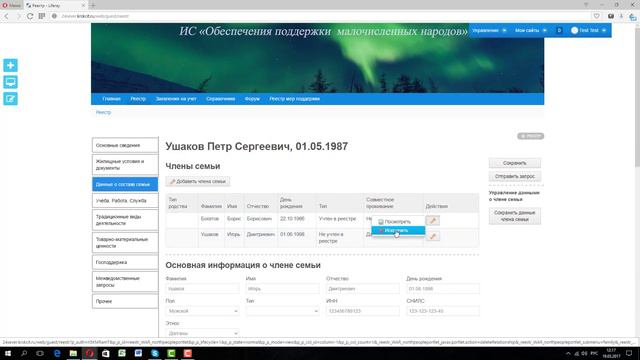Switch to Данные о составе семьи tab
The height and width of the screenshot is (360, 640).
click(125, 184)
